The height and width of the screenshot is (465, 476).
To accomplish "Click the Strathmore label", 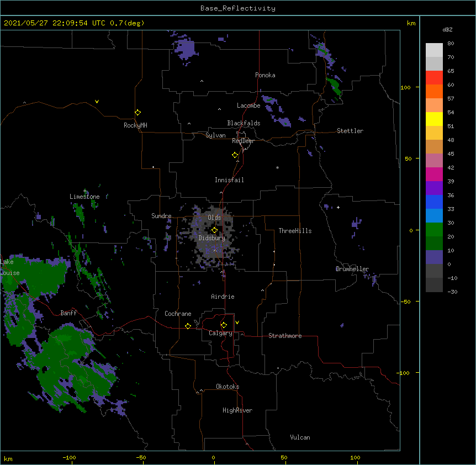I will [x=285, y=336].
